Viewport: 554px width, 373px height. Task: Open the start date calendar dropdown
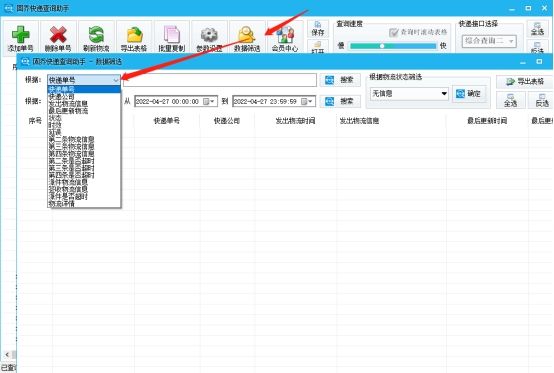[x=208, y=102]
